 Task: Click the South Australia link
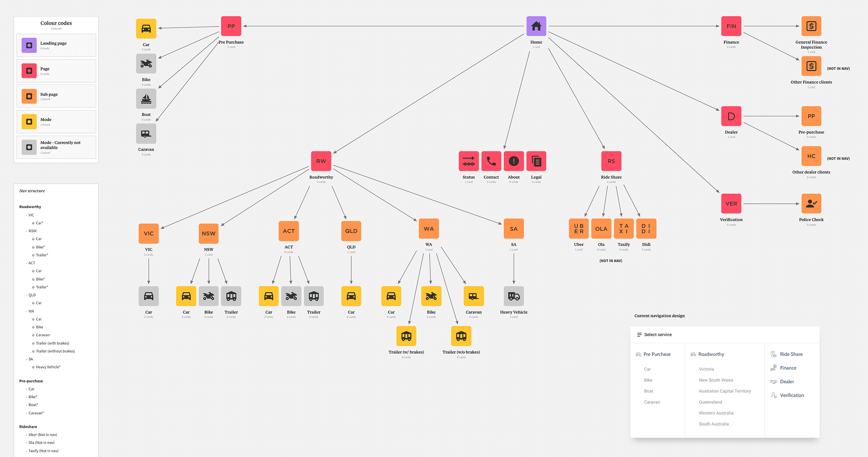click(714, 424)
